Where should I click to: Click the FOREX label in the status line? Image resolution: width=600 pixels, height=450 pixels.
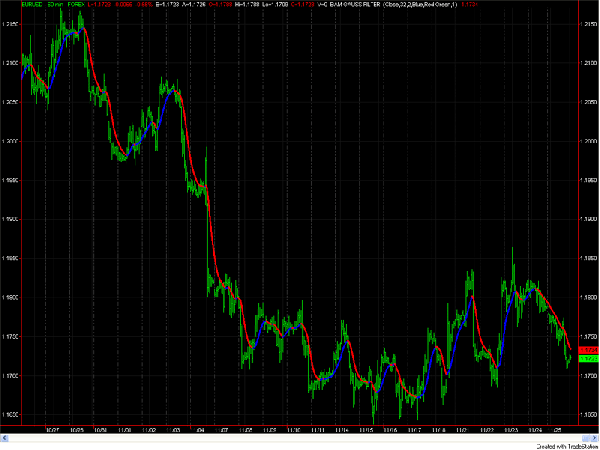76,5
